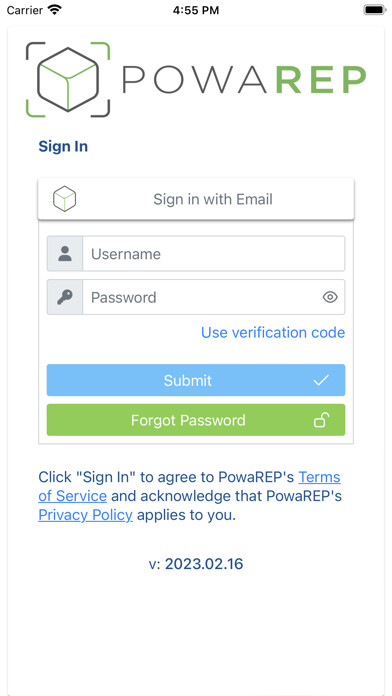Viewport: 392px width, 696px height.
Task: Tap the Wi-Fi icon in the status bar
Action: click(55, 10)
